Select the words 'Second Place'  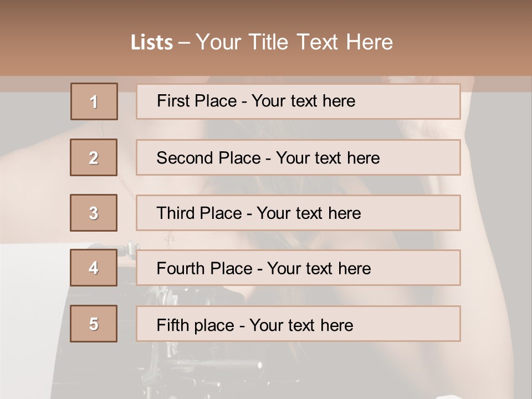tap(209, 158)
